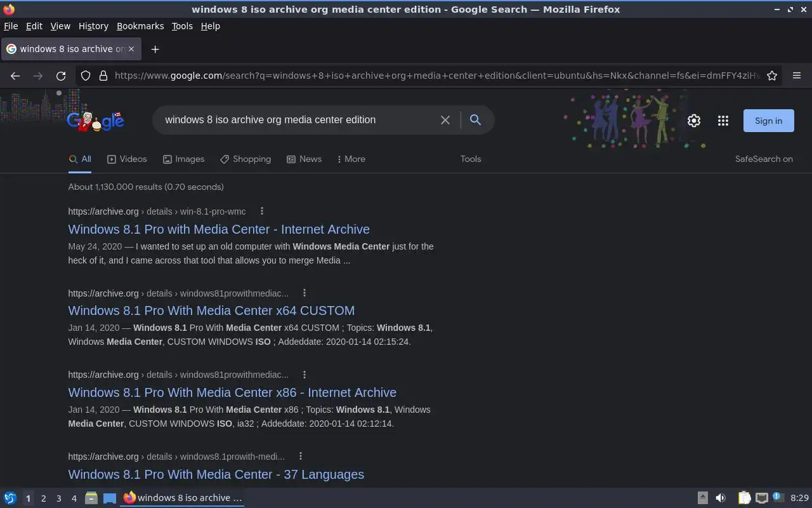Bookmark this page with the star icon
This screenshot has height=508, width=812.
tap(772, 76)
